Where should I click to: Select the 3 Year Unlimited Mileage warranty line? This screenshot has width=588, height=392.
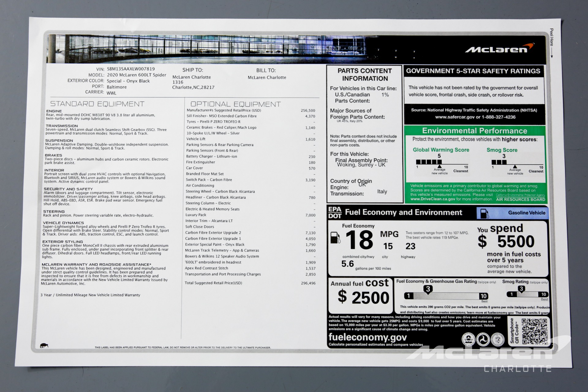(90, 295)
